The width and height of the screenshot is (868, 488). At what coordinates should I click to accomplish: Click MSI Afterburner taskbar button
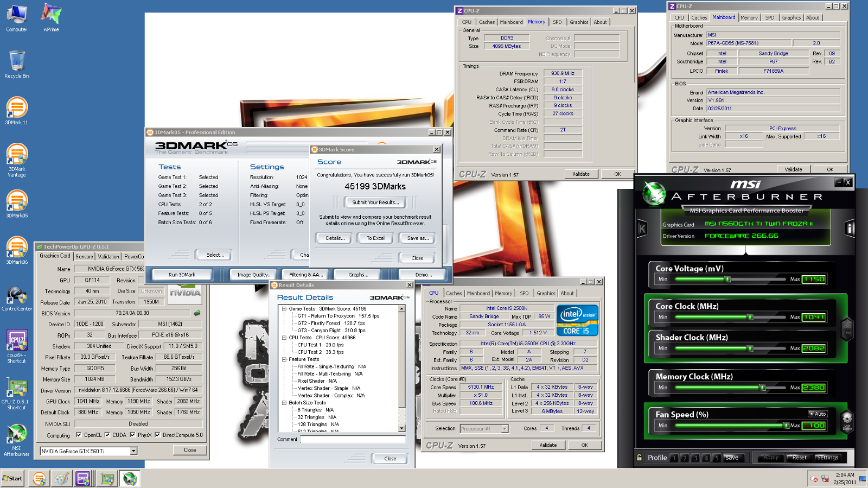(x=130, y=479)
